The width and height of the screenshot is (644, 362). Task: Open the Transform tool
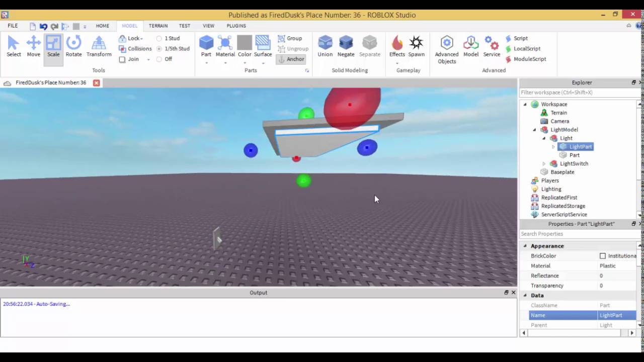[99, 46]
